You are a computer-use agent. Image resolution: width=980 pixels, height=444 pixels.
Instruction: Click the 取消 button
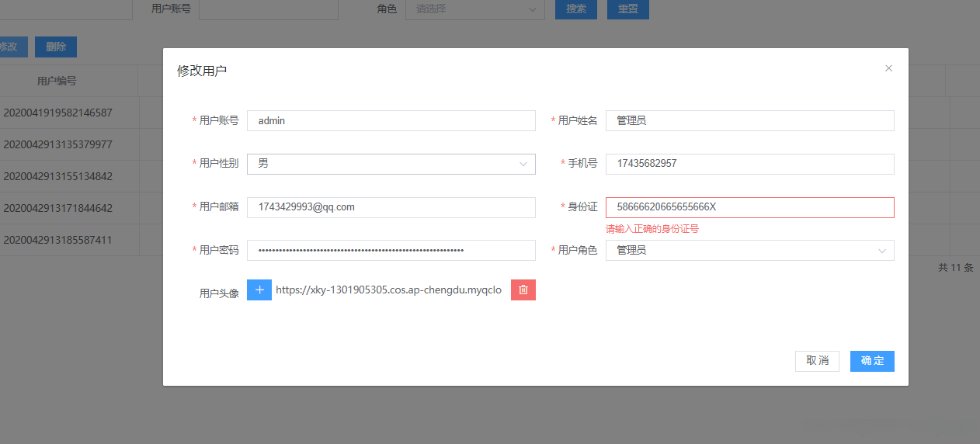coord(817,361)
